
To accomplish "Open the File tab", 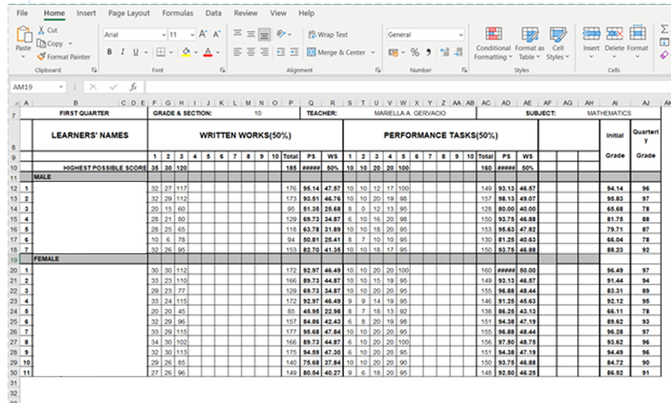I will click(22, 13).
